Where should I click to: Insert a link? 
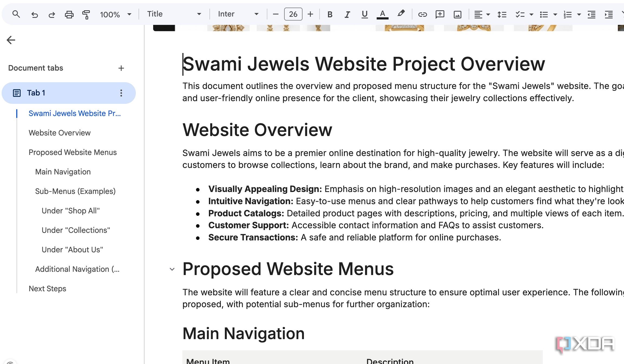click(x=422, y=14)
